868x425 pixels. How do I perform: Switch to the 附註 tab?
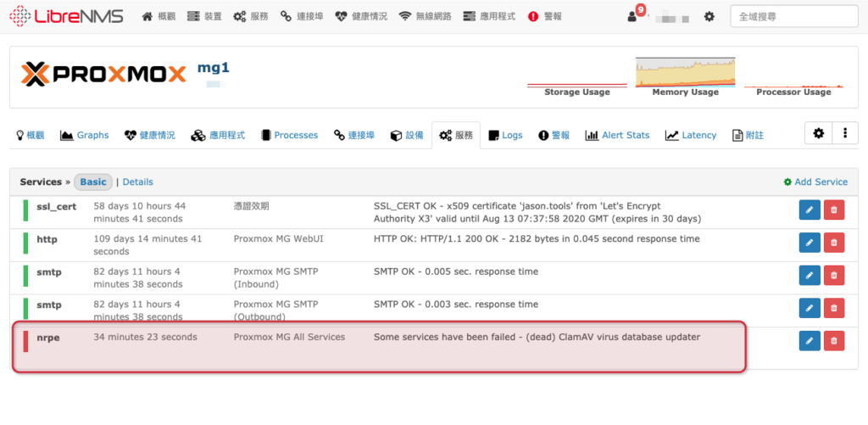(x=748, y=135)
